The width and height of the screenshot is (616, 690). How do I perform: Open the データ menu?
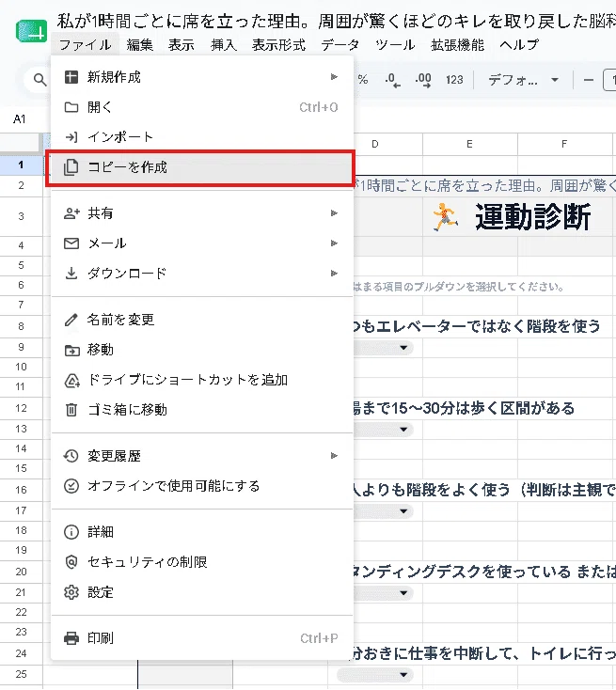340,44
